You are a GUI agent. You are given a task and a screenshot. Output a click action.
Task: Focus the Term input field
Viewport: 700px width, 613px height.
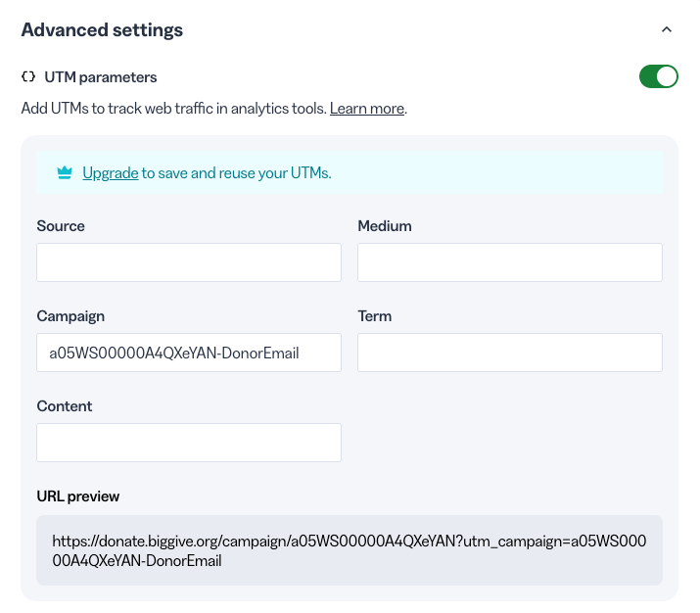[x=509, y=353]
